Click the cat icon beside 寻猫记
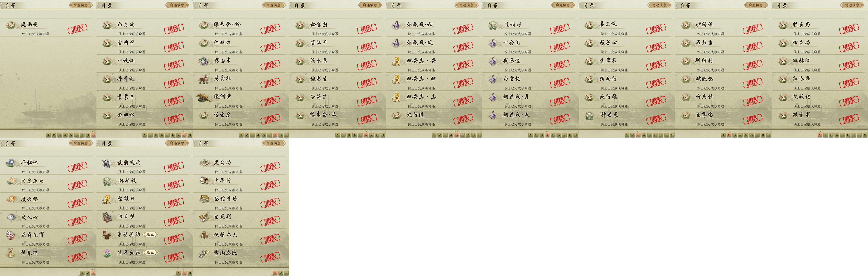The image size is (868, 276). tap(11, 163)
